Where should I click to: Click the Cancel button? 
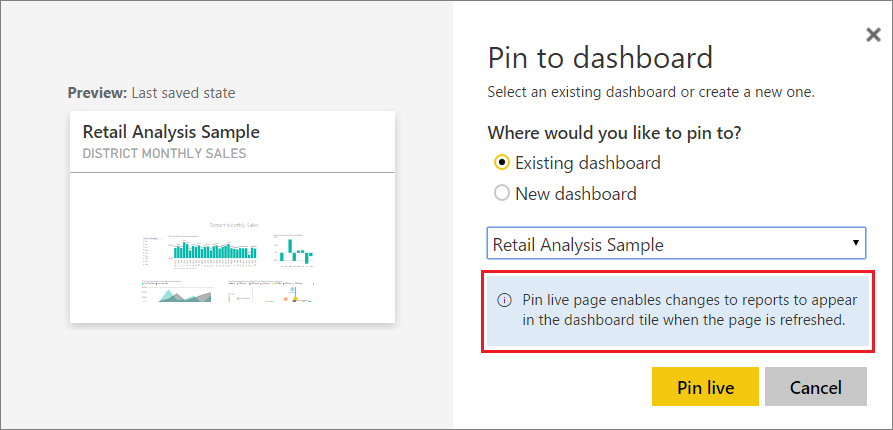(816, 387)
